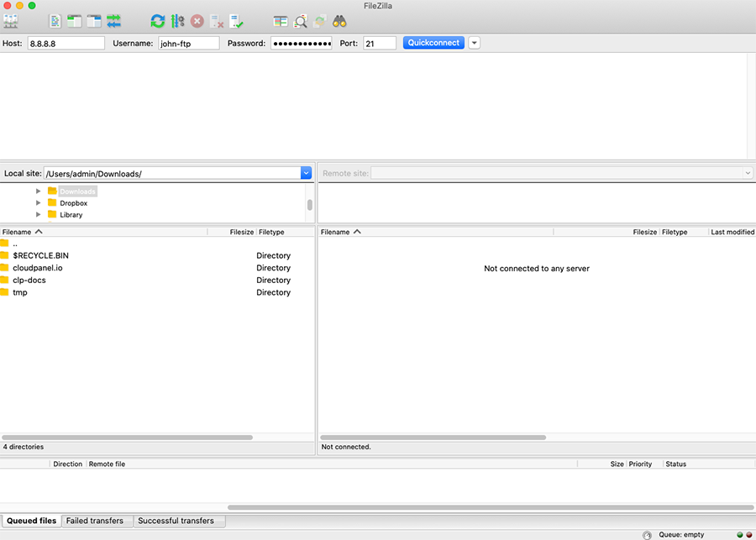Viewport: 756px width, 540px height.
Task: Click the Status column in queue
Action: pos(709,464)
